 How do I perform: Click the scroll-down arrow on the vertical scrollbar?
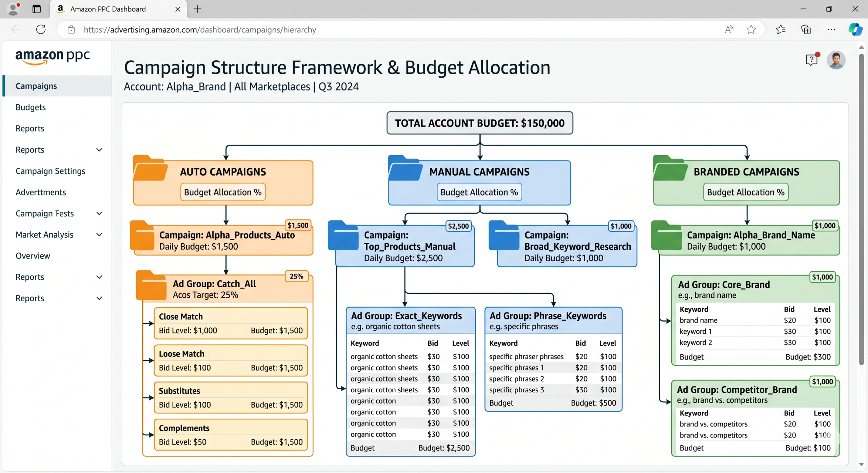862,465
